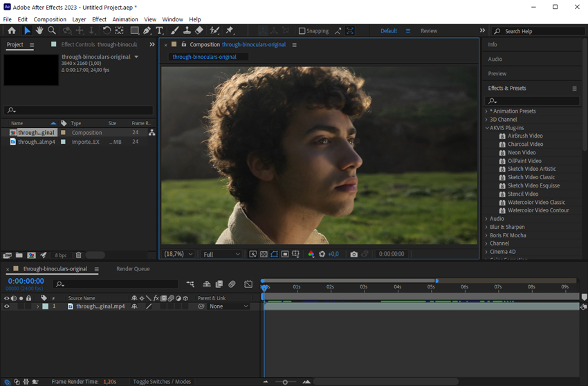This screenshot has height=386, width=588.
Task: Open the Layer menu
Action: tap(79, 19)
